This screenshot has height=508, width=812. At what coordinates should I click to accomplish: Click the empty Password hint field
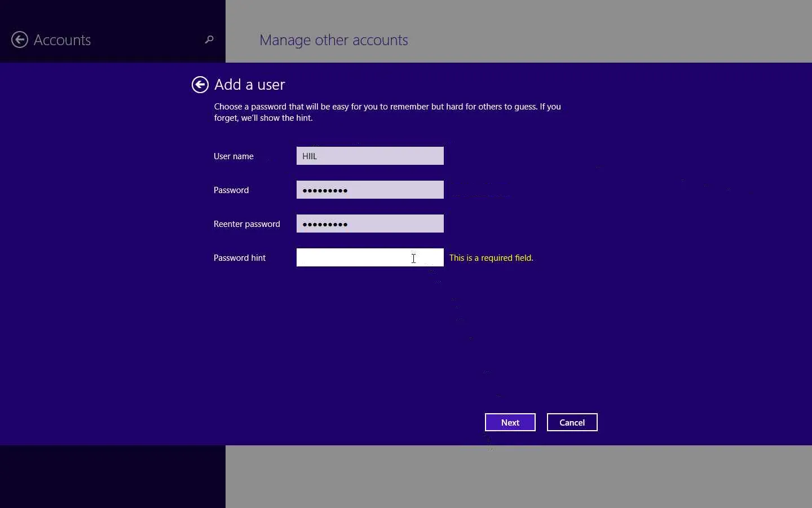pyautogui.click(x=370, y=257)
